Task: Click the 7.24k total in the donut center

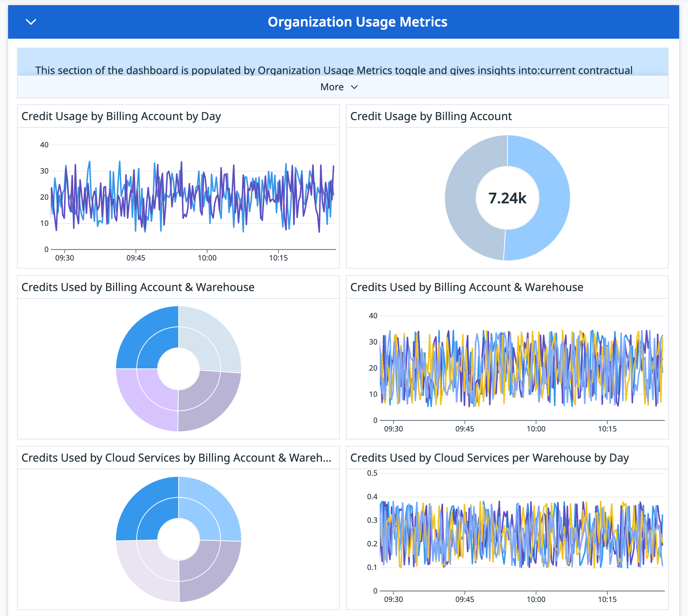Action: pos(508,198)
